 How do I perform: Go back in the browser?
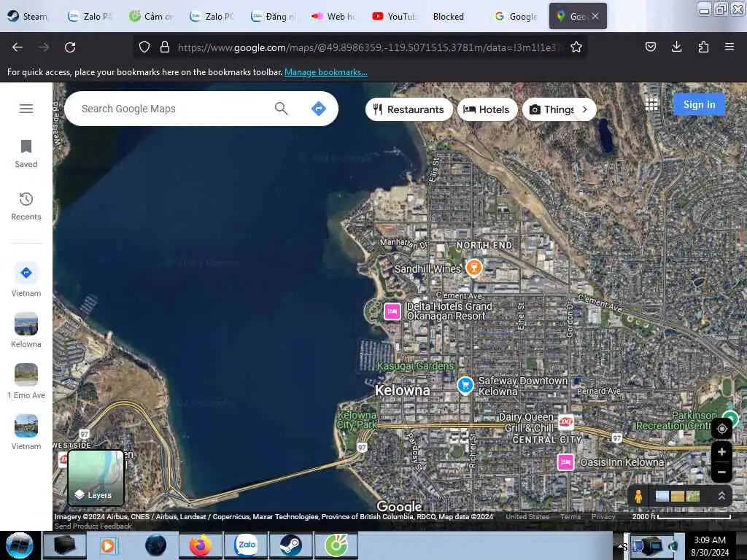pyautogui.click(x=18, y=47)
